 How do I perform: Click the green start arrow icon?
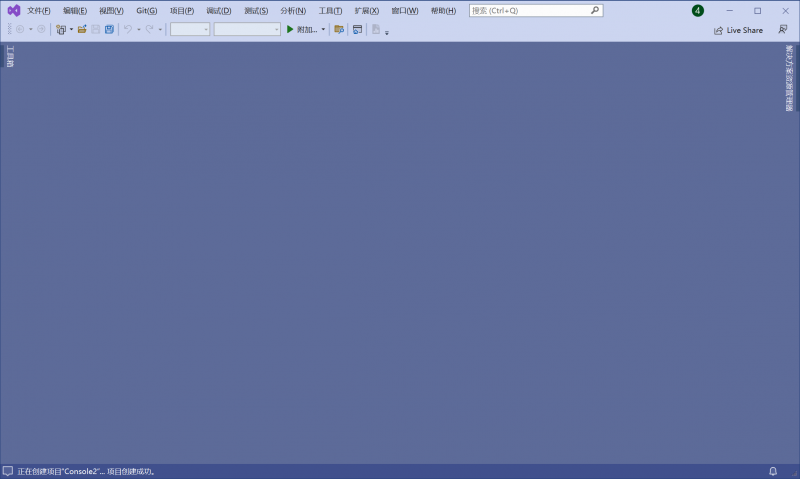pyautogui.click(x=290, y=29)
